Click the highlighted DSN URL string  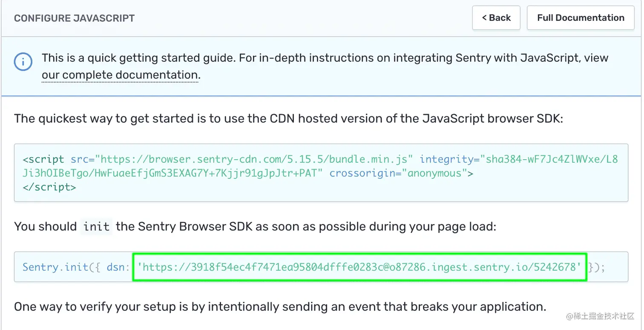click(359, 267)
